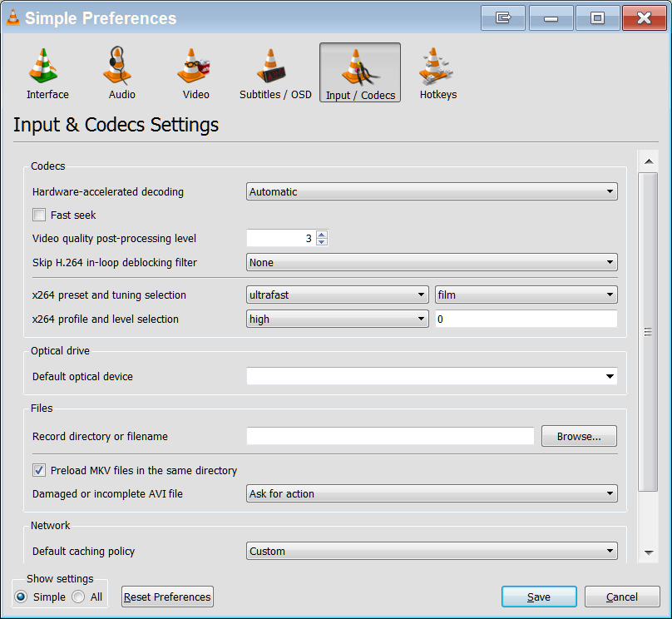Open Skip H.264 in-loop deblocking filter dropdown
Screen dimensions: 672x619
(x=432, y=262)
